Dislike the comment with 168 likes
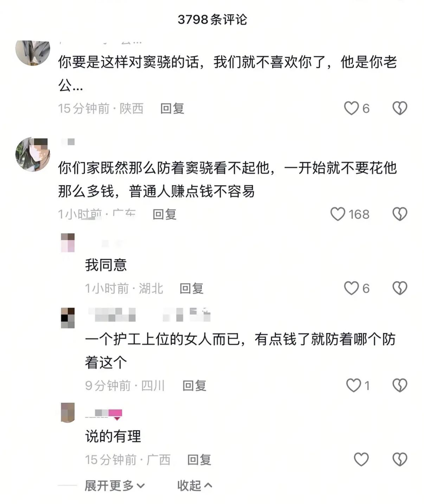424x504 pixels. [x=399, y=214]
